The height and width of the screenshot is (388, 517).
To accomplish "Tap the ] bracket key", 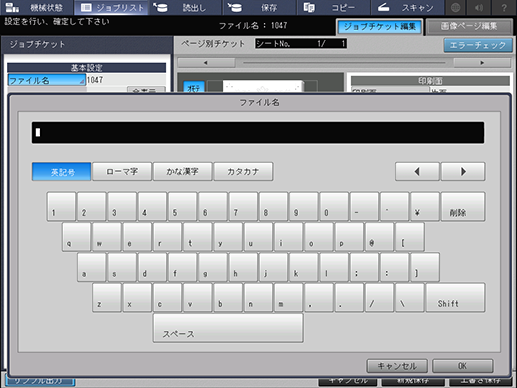I will click(425, 267).
